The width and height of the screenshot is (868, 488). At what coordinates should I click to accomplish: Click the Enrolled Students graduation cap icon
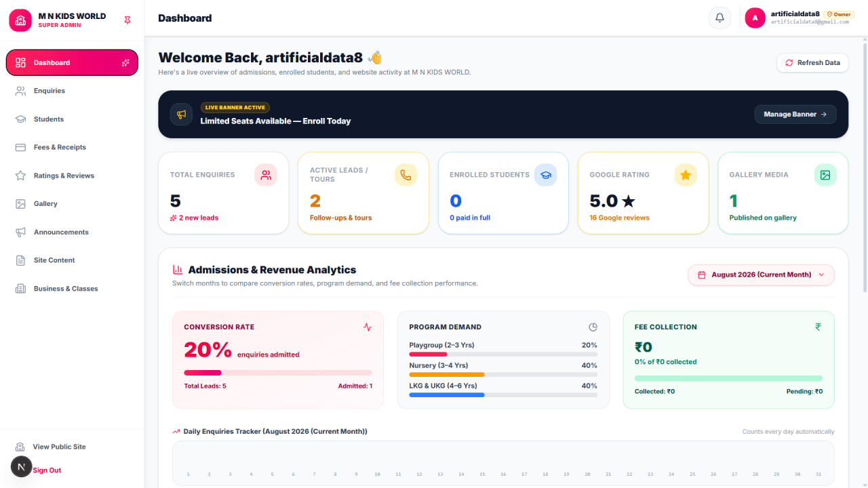(545, 175)
